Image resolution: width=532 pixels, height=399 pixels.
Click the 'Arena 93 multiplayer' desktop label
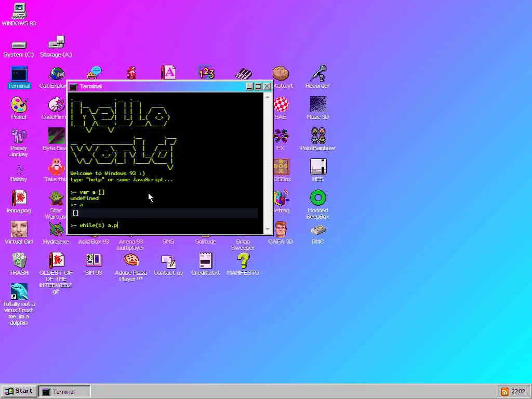(131, 245)
